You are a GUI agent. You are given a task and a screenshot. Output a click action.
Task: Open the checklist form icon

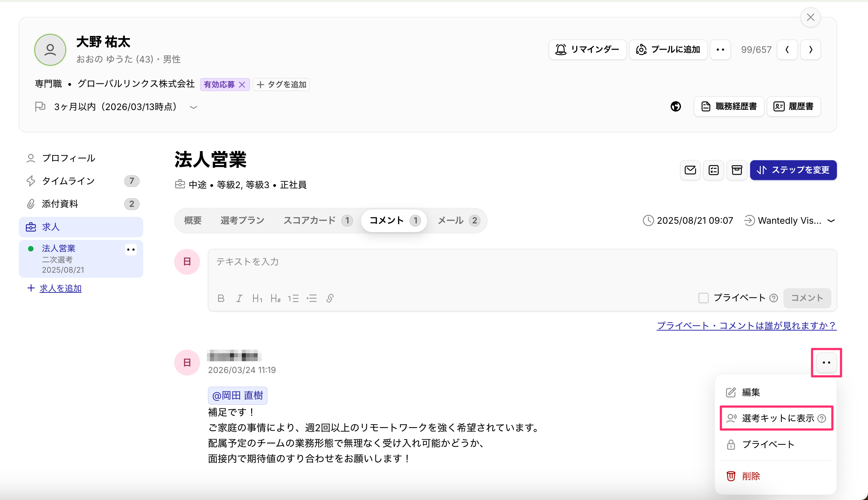point(713,170)
